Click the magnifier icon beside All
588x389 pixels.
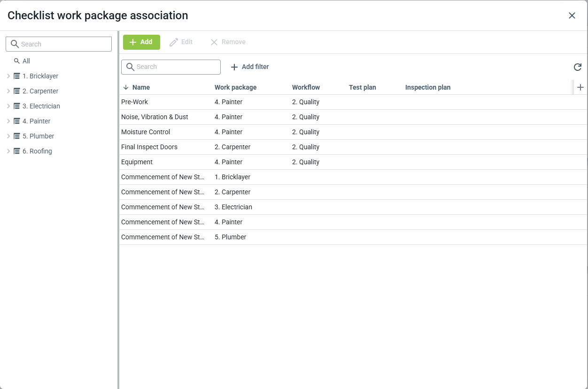[17, 61]
